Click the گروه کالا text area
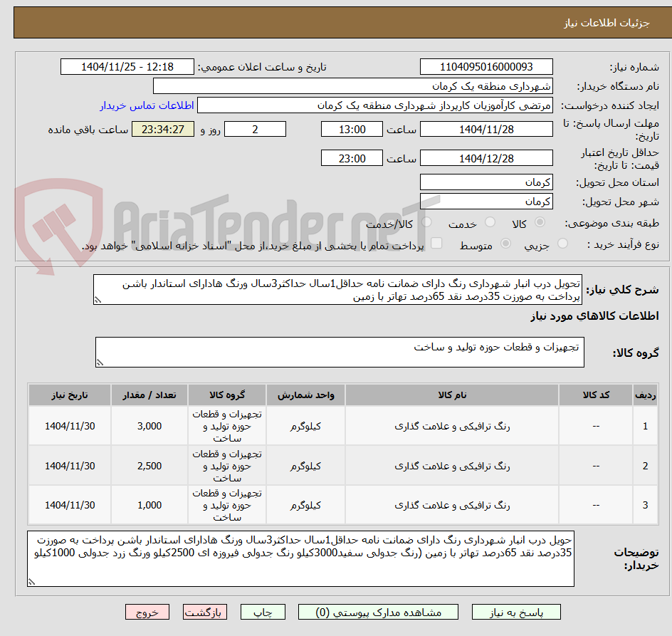This screenshot has width=672, height=636. [340, 352]
